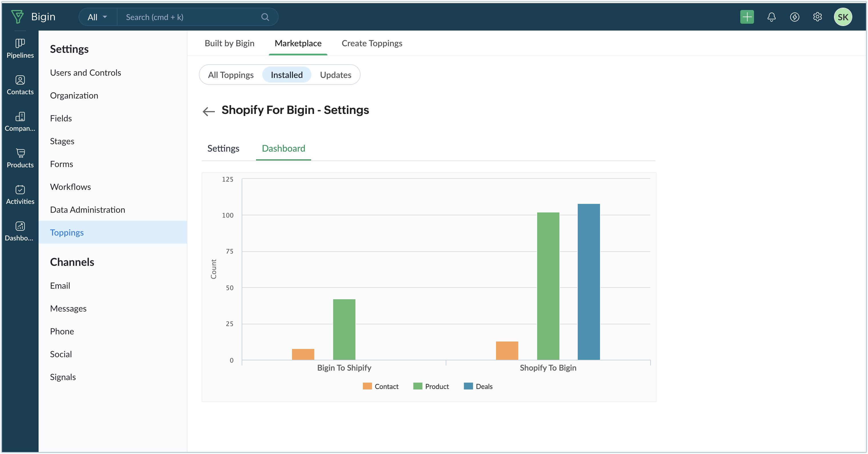
Task: Toggle Deals series in chart legend
Action: (x=478, y=386)
